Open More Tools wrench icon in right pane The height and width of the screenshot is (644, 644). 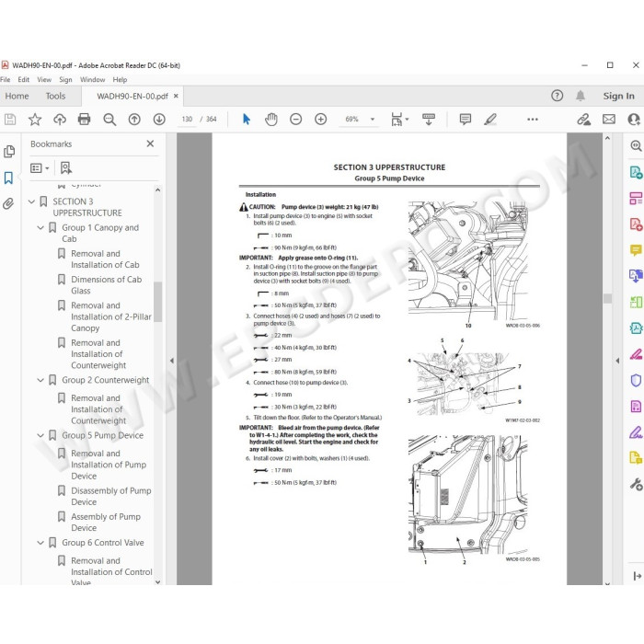(636, 485)
